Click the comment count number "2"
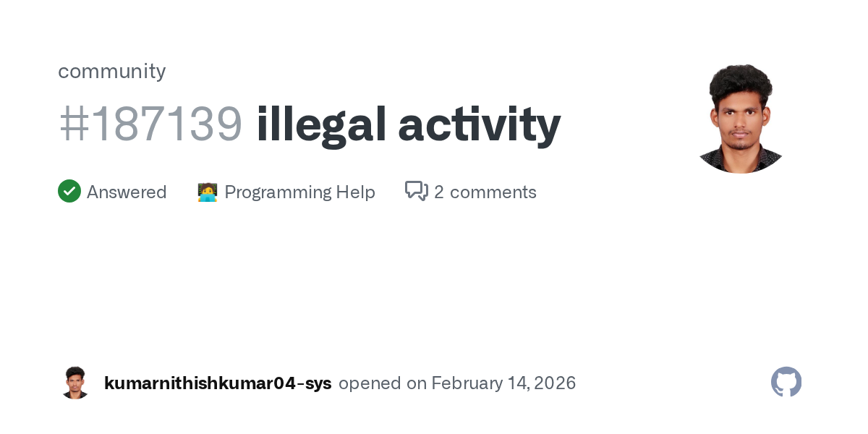Viewport: 868px width, 434px height. (x=439, y=192)
